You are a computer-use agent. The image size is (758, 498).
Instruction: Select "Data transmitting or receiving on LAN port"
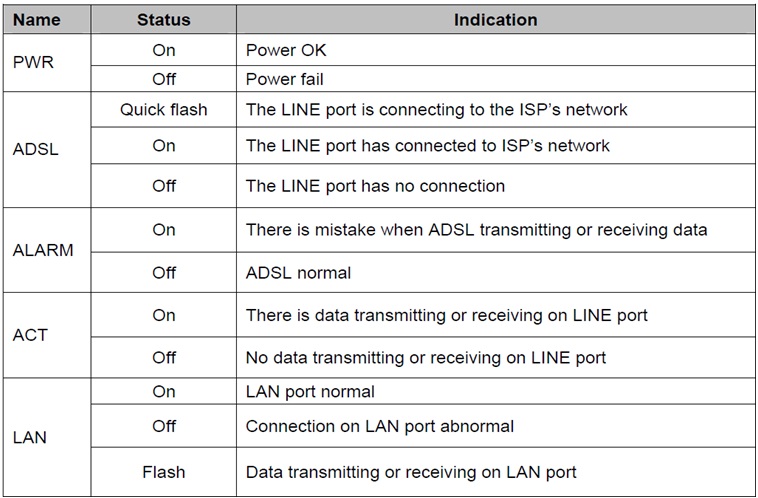pos(411,472)
